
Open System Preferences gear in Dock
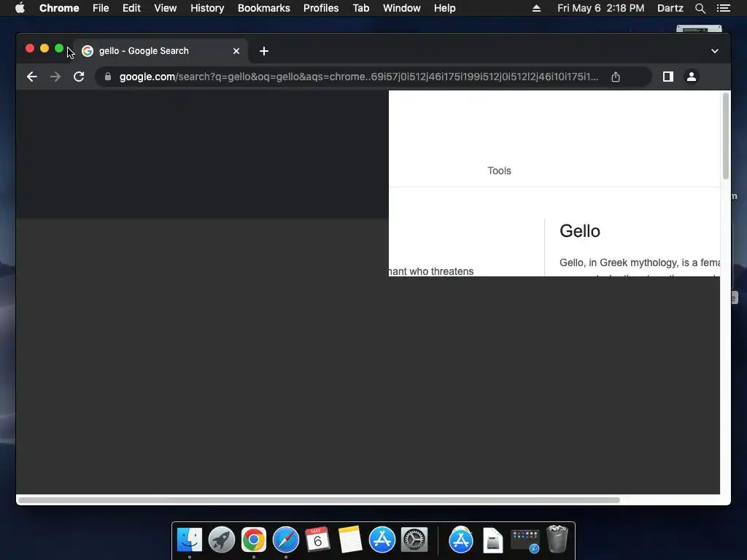point(414,540)
